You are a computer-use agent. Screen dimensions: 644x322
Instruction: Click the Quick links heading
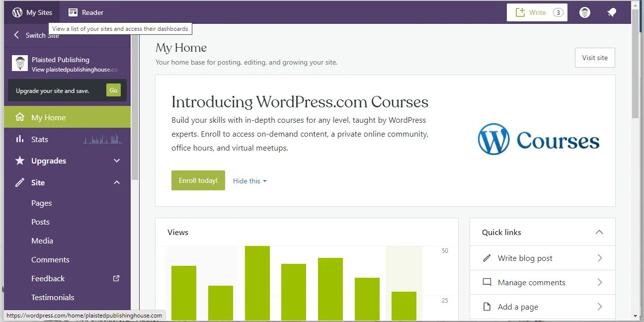coord(501,232)
